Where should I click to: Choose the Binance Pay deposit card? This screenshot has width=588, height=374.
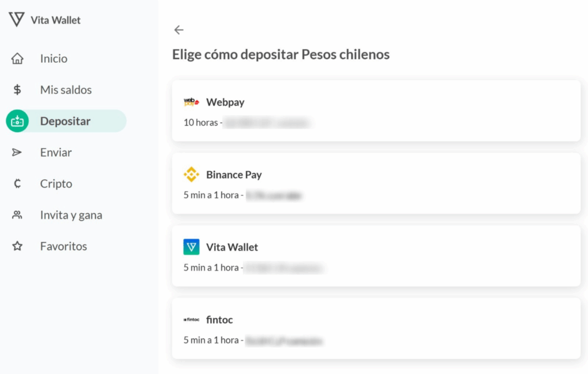[376, 183]
